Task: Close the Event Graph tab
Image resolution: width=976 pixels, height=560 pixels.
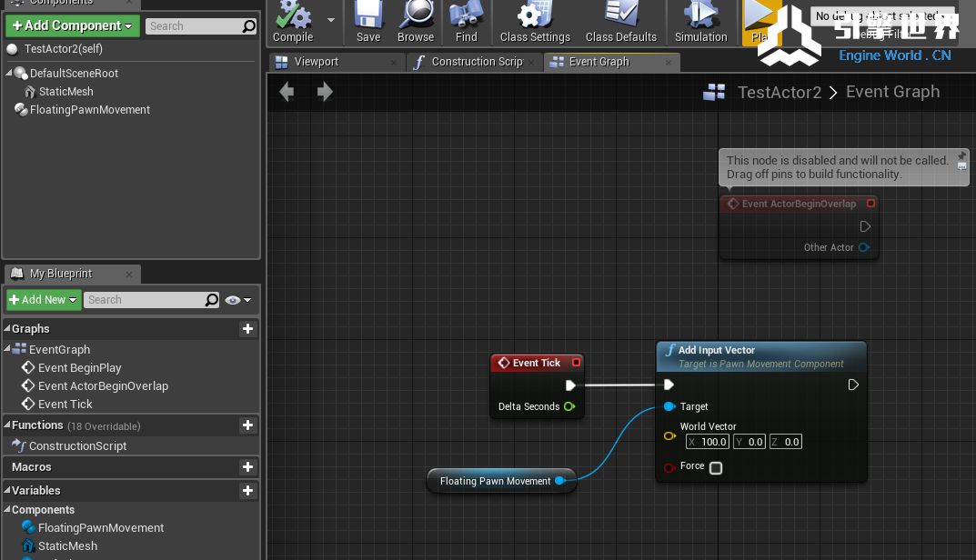Action: 668,62
